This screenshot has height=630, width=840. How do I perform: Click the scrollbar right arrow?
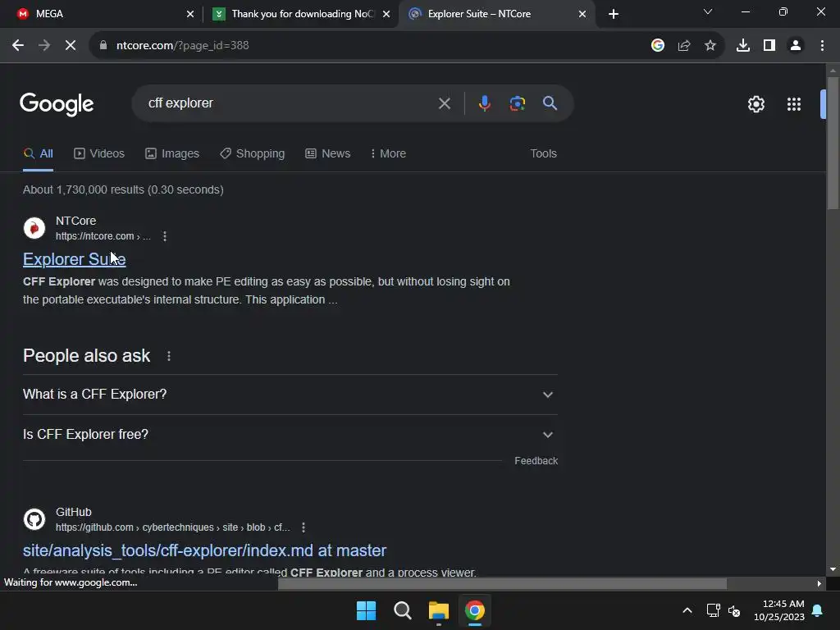(819, 584)
